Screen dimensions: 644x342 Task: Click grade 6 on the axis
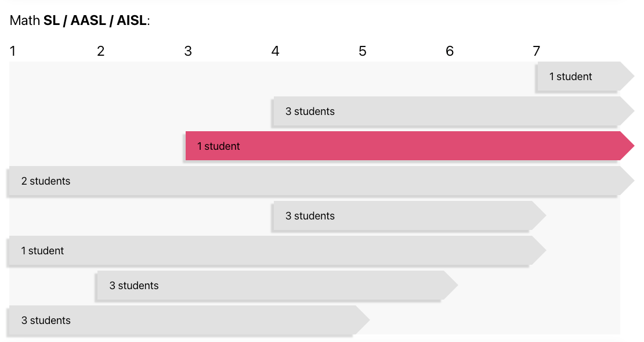[450, 51]
